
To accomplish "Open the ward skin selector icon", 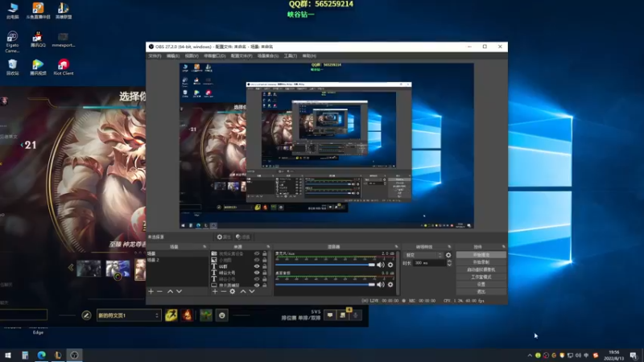I will click(x=206, y=315).
